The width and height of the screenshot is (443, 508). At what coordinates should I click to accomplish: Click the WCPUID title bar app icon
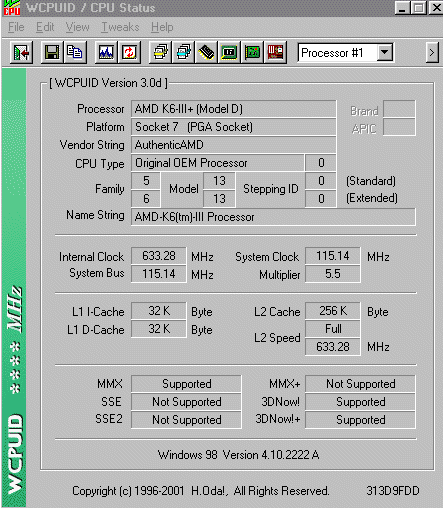[x=12, y=8]
